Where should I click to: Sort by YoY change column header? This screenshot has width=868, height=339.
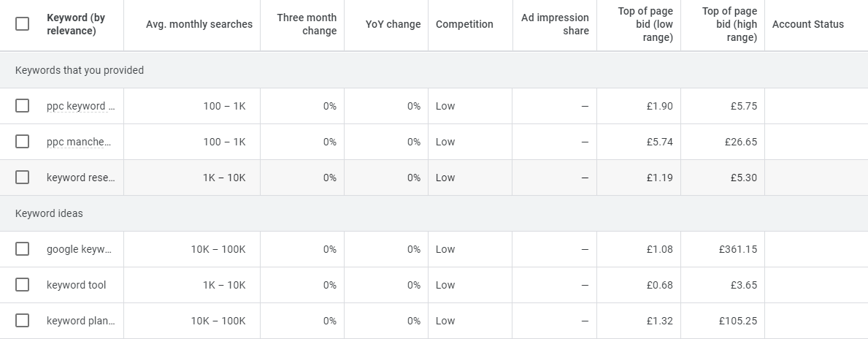[393, 24]
